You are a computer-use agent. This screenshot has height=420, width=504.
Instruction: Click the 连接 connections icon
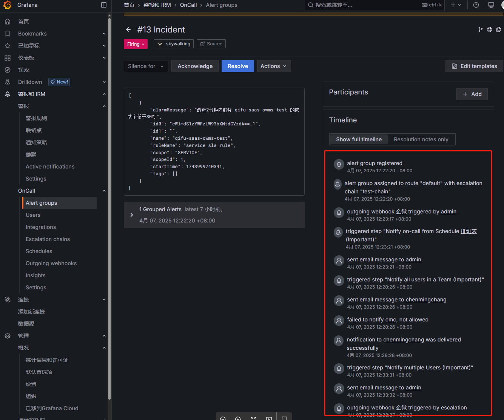click(8, 300)
